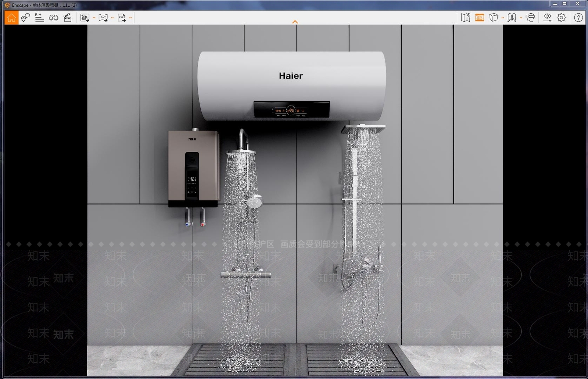Expand the 360° panorama export options
Image resolution: width=588 pixels, height=379 pixels.
[112, 18]
